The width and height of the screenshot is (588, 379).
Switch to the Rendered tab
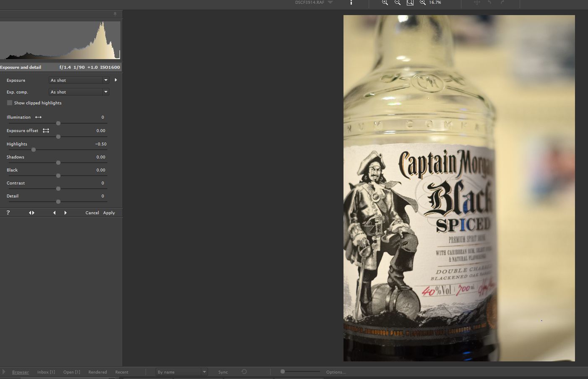coord(98,372)
